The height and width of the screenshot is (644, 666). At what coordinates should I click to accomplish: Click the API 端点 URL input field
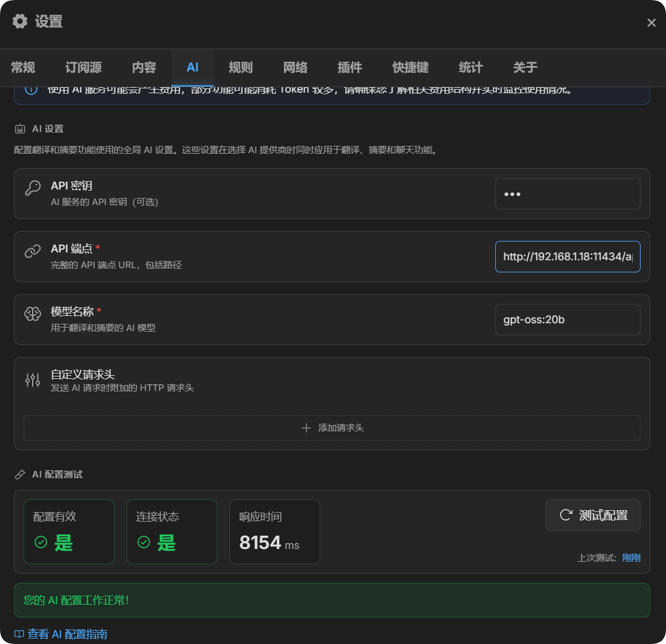click(567, 256)
